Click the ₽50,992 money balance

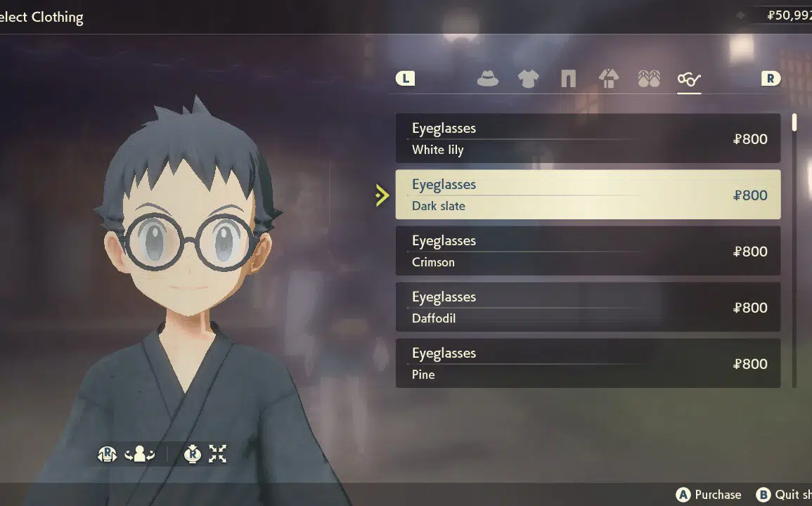point(790,15)
